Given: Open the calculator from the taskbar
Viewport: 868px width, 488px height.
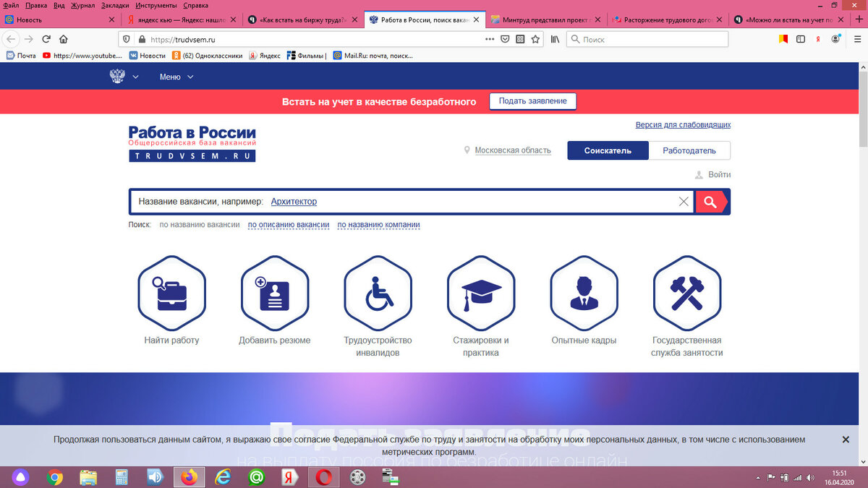Looking at the screenshot, I should coord(122,477).
